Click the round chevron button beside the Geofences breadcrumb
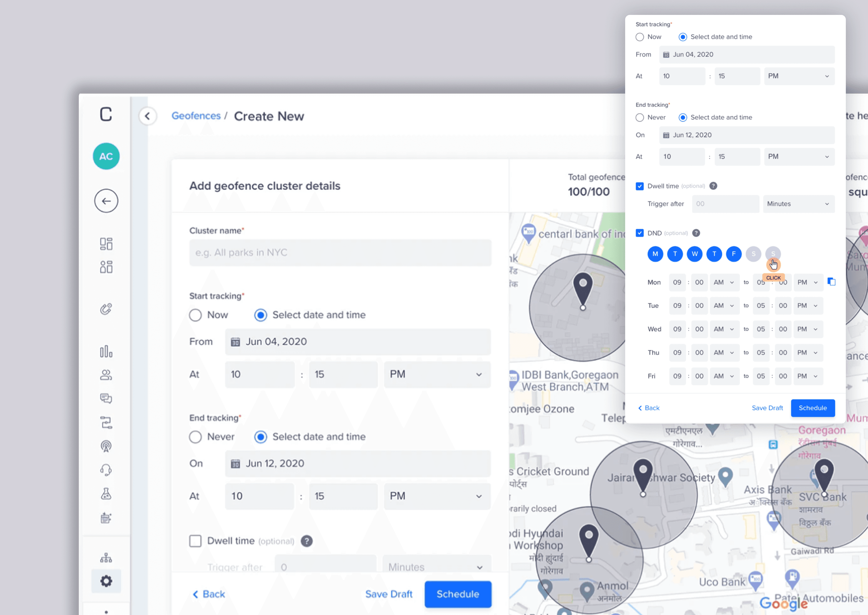Screen dimensions: 868x615 (148, 116)
